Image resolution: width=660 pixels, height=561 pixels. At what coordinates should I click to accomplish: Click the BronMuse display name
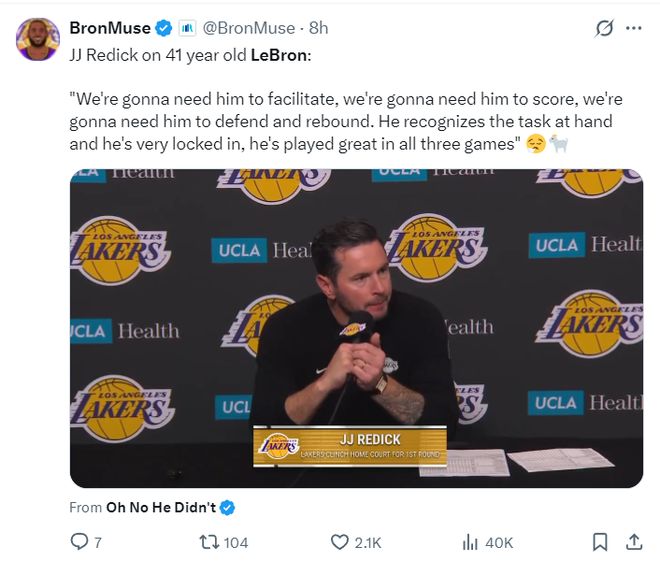pos(109,28)
